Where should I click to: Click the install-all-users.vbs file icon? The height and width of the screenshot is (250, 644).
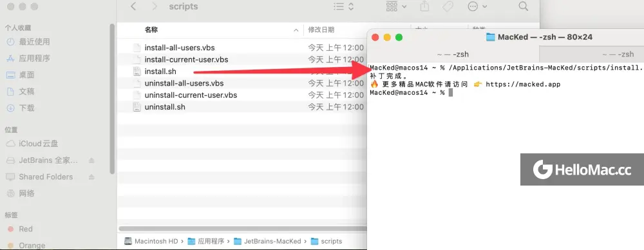tap(137, 48)
